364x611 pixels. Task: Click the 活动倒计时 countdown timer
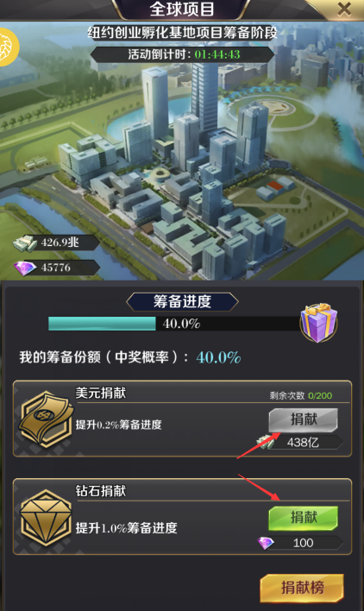(182, 54)
